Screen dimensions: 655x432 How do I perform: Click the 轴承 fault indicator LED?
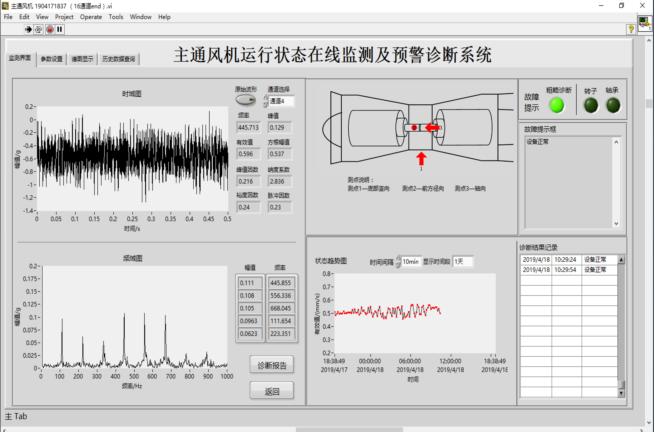click(612, 105)
